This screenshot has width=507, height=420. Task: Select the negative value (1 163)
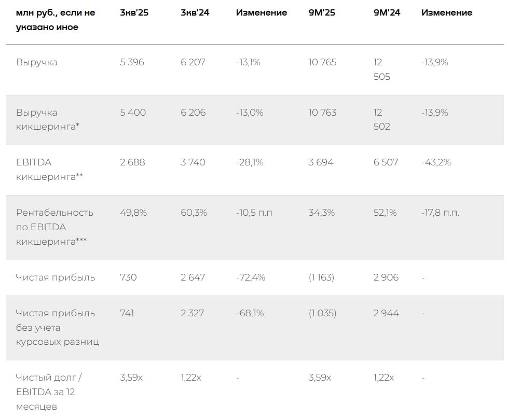(321, 277)
